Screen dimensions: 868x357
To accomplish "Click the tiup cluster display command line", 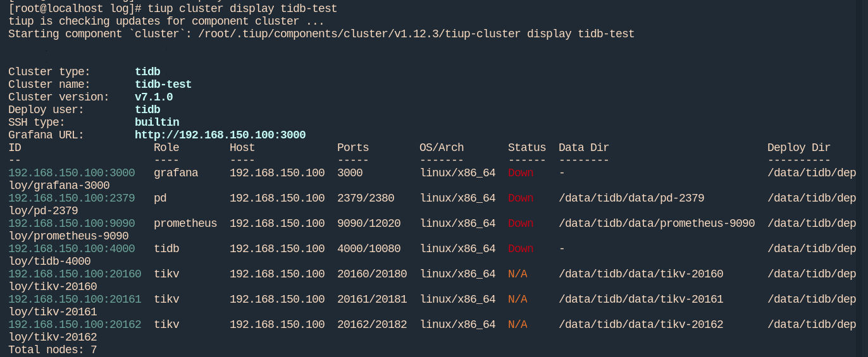I will pos(173,8).
